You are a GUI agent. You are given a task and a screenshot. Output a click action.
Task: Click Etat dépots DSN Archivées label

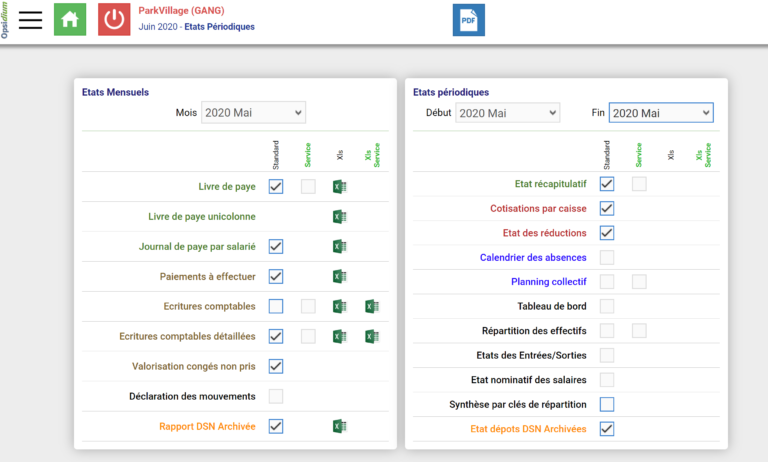click(x=528, y=429)
